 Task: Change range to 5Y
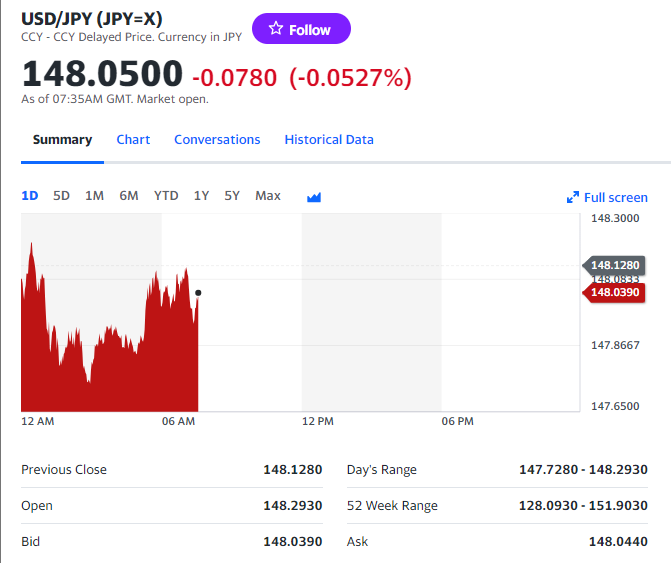coord(232,196)
